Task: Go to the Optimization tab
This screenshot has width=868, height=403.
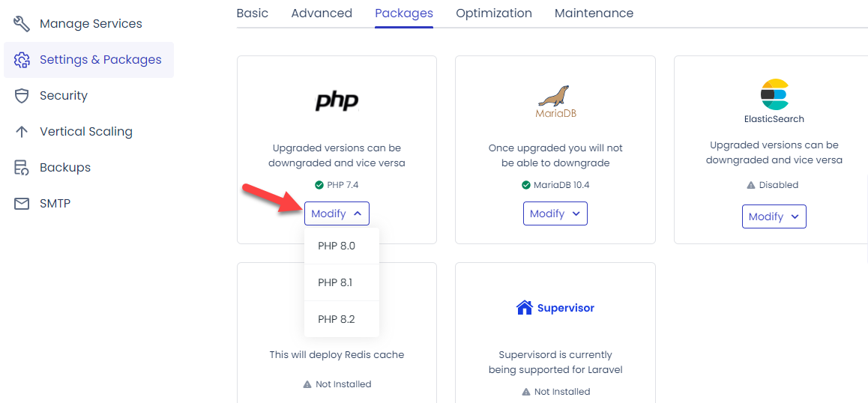Action: pos(494,13)
